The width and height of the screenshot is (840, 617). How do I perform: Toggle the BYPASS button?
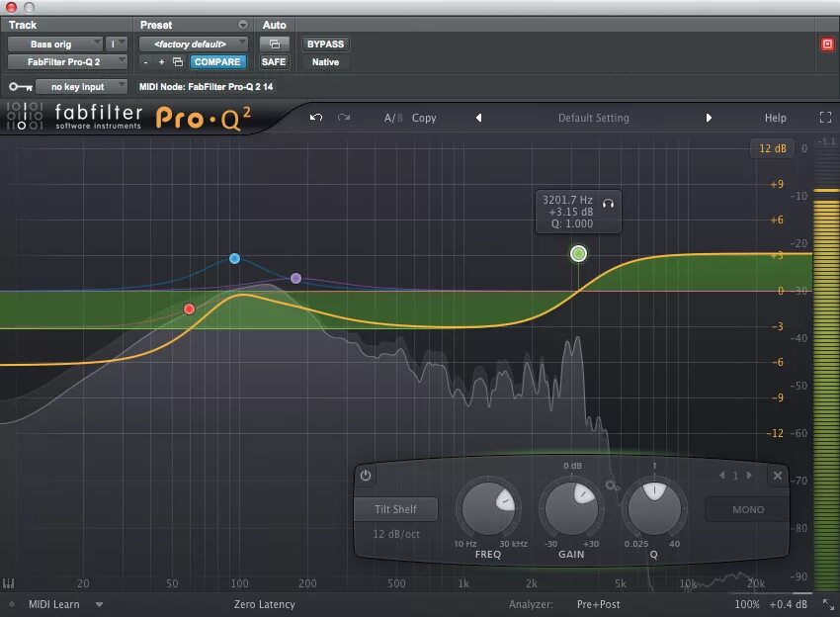point(325,44)
